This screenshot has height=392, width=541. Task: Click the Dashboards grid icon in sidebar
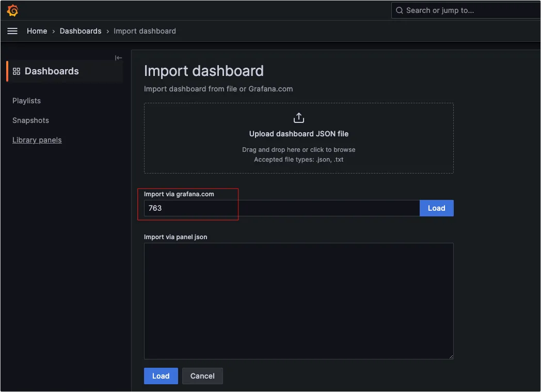[x=17, y=71]
